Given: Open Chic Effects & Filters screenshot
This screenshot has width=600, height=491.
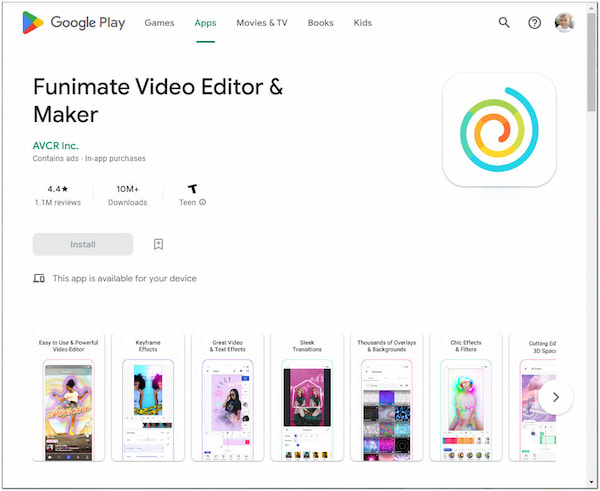Looking at the screenshot, I should click(466, 397).
